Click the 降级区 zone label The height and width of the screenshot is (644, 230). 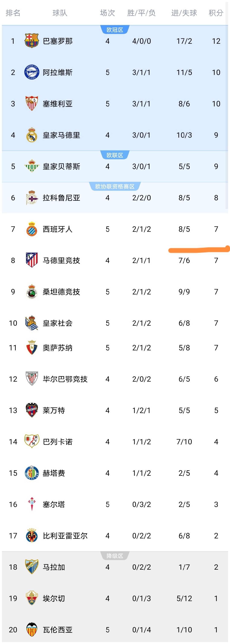115,556
